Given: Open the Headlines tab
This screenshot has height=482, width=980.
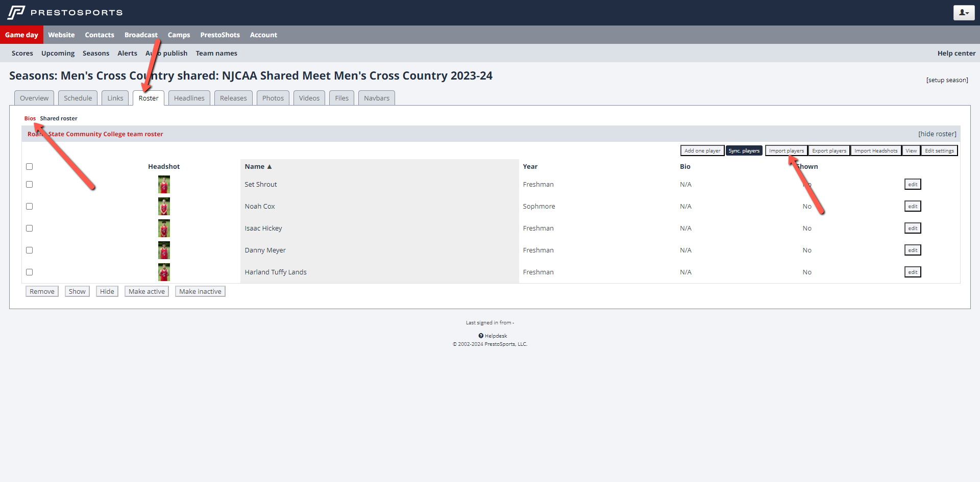Looking at the screenshot, I should [189, 98].
